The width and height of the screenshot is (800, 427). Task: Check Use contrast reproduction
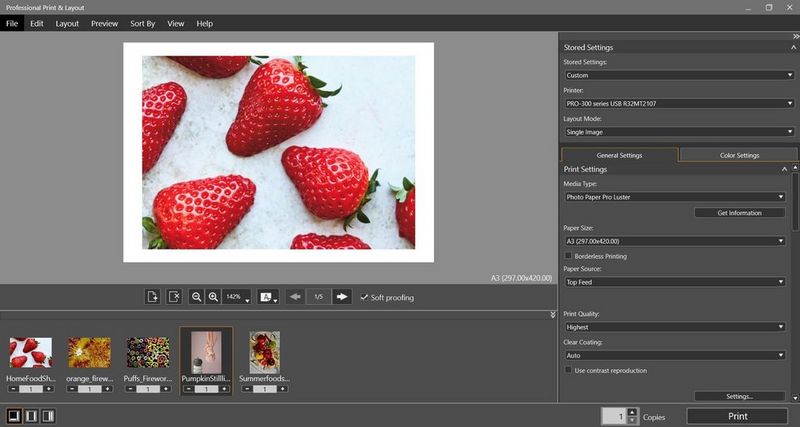click(569, 370)
